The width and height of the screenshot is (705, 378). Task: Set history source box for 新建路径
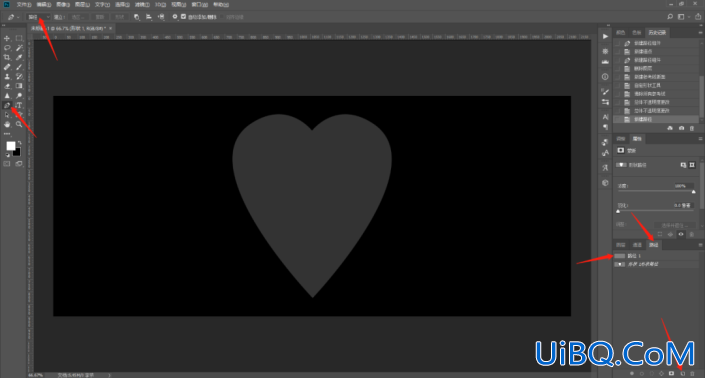point(617,120)
